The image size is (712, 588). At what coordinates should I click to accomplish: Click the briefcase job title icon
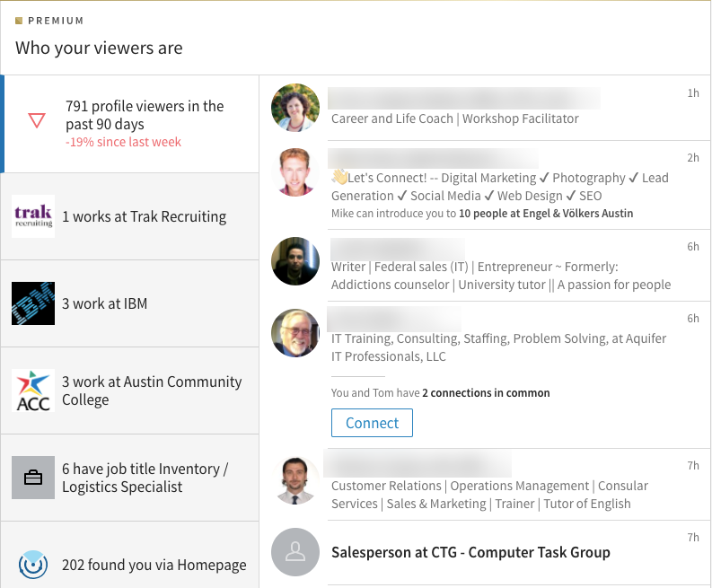click(33, 478)
